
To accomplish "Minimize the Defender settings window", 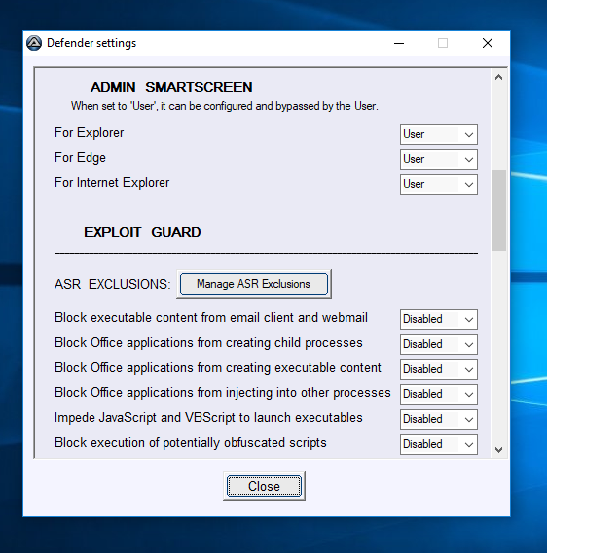I will pyautogui.click(x=399, y=43).
